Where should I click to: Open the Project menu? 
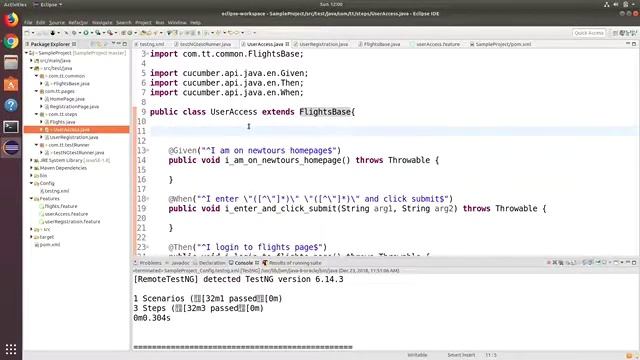point(143,22)
